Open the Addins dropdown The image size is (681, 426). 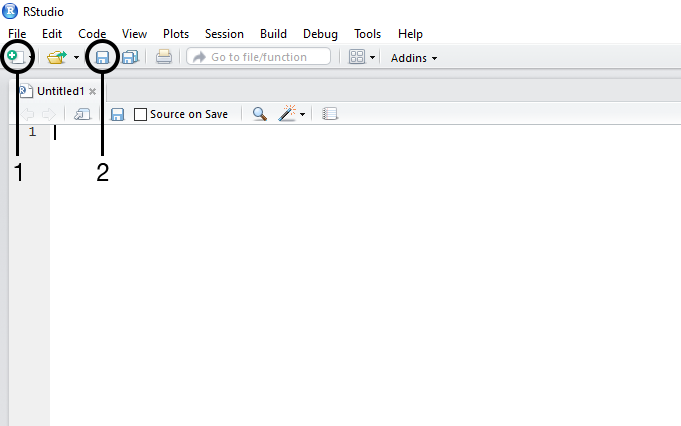click(x=414, y=58)
